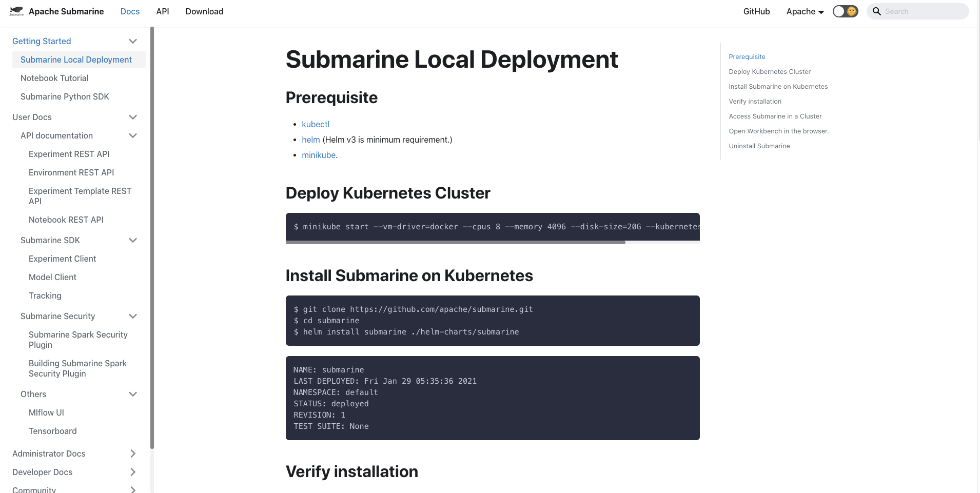Open Tensorboard sidebar item
980x493 pixels.
point(53,431)
